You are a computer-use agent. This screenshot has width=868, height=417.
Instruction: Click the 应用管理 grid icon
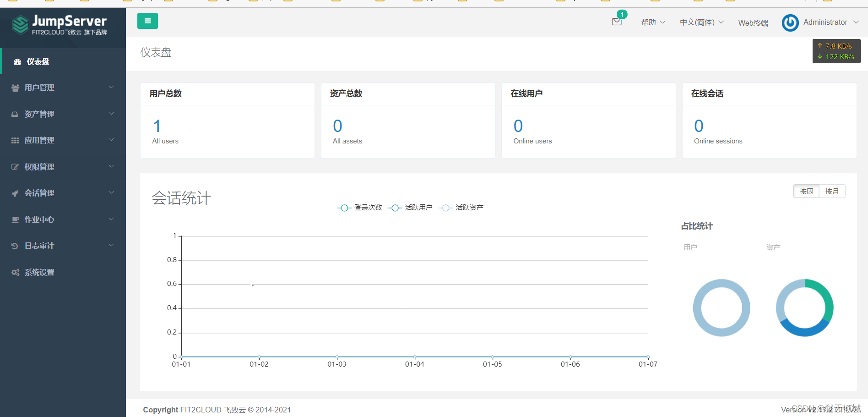coord(15,141)
